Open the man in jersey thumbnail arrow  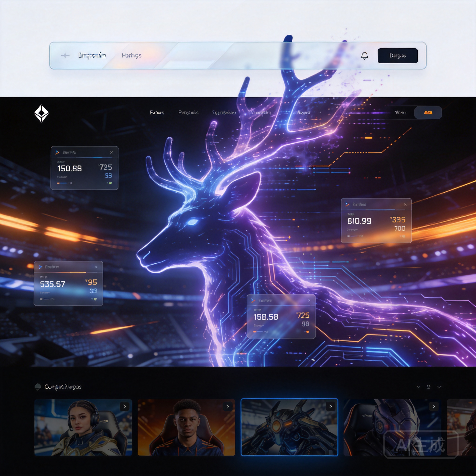coord(228,407)
